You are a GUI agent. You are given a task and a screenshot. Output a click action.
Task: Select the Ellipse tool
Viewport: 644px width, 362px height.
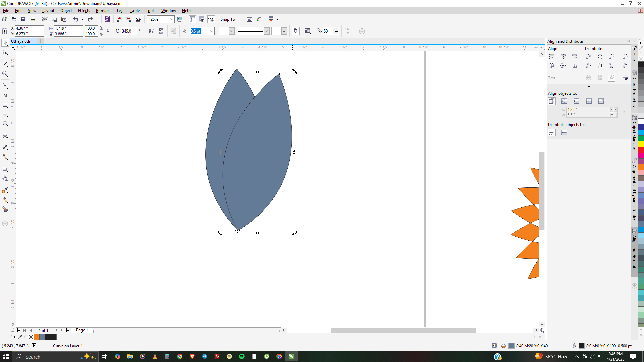pyautogui.click(x=5, y=114)
